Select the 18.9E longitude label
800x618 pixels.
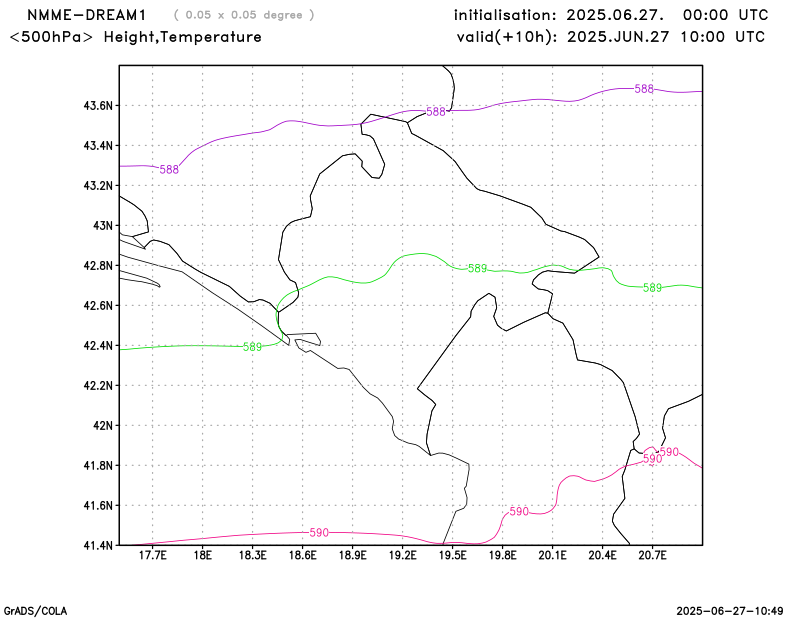[353, 555]
